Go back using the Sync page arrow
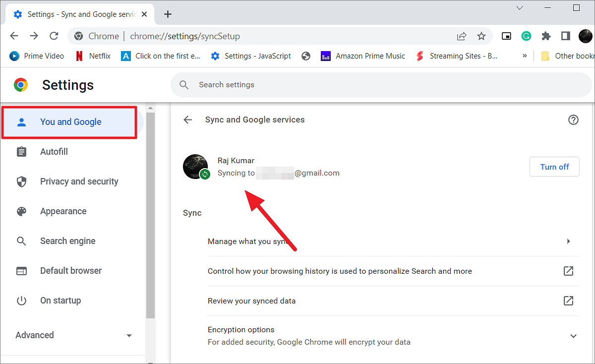The image size is (595, 364). (x=187, y=120)
